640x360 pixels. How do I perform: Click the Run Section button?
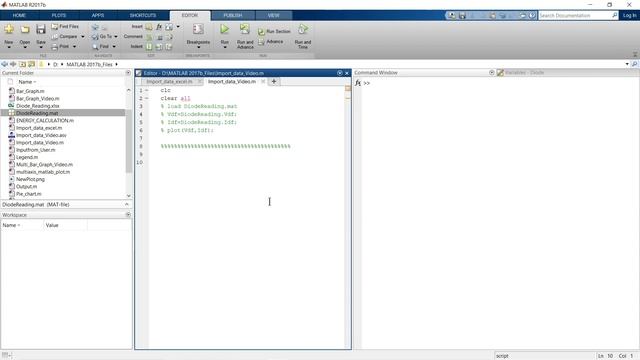pos(274,31)
